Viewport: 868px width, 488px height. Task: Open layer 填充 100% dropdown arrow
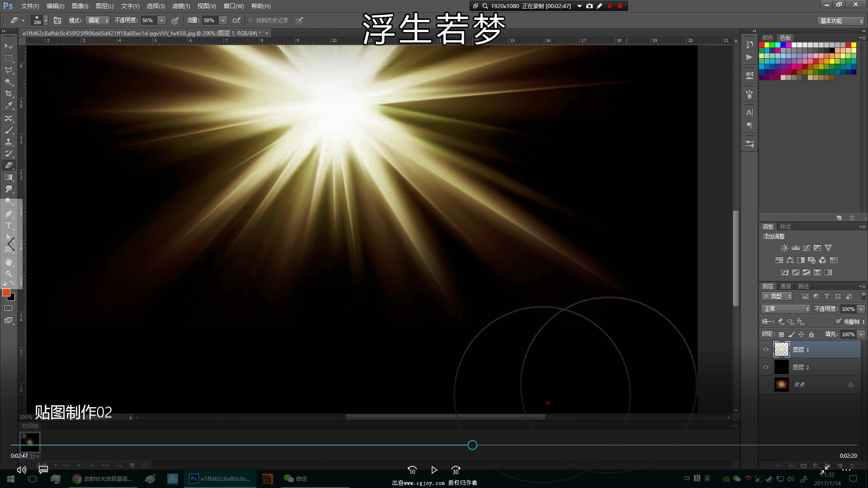point(861,334)
